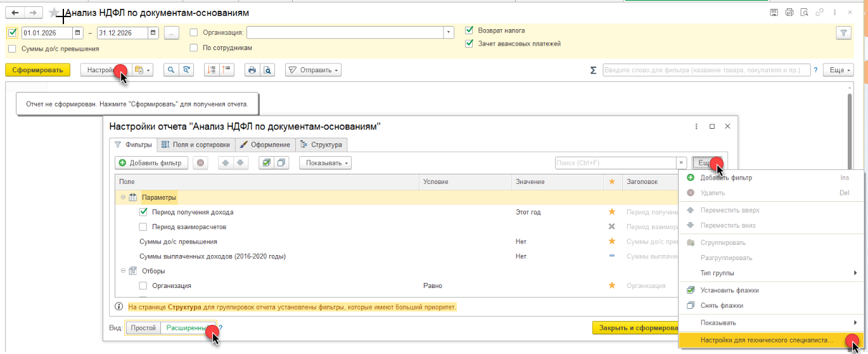Select 'Настройки для технического специалиста...' menu item
Image resolution: width=868 pixels, height=354 pixels.
pyautogui.click(x=767, y=341)
